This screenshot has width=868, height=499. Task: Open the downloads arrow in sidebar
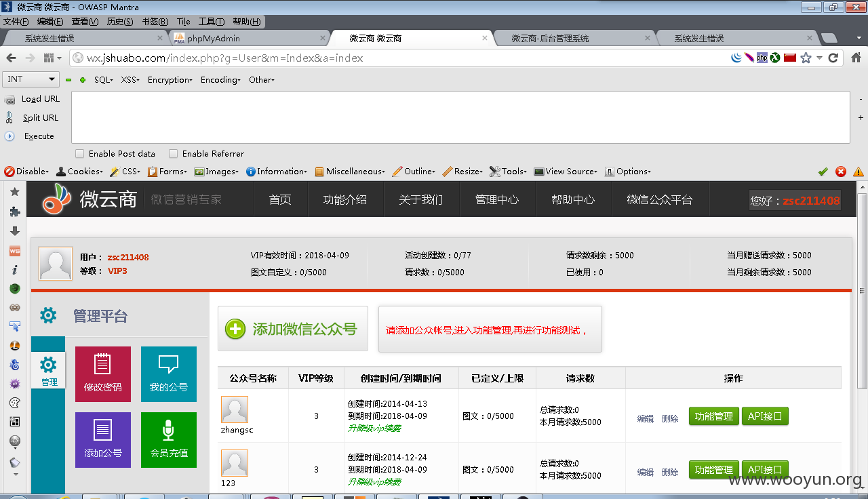(x=15, y=231)
